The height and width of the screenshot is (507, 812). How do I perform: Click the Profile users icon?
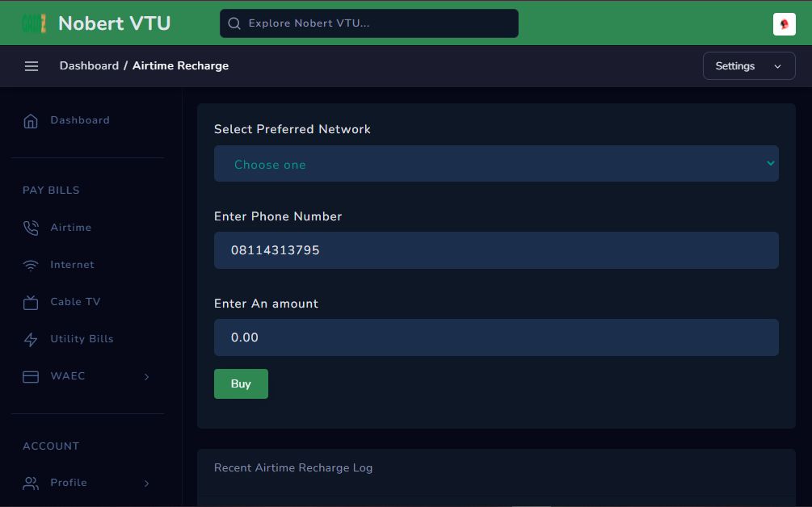pyautogui.click(x=31, y=484)
